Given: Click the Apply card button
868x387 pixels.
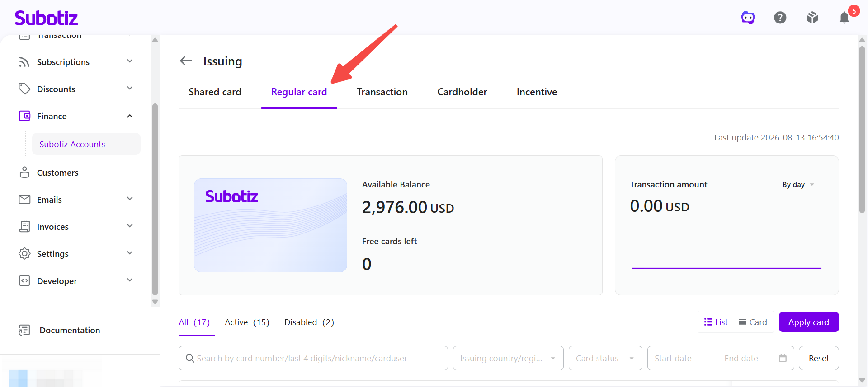Looking at the screenshot, I should click(809, 322).
